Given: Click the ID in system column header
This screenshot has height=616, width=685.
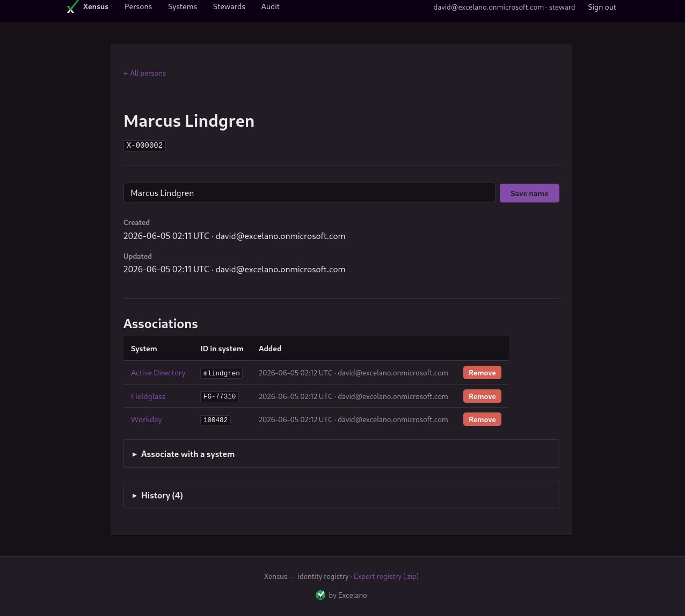Looking at the screenshot, I should click(222, 349).
